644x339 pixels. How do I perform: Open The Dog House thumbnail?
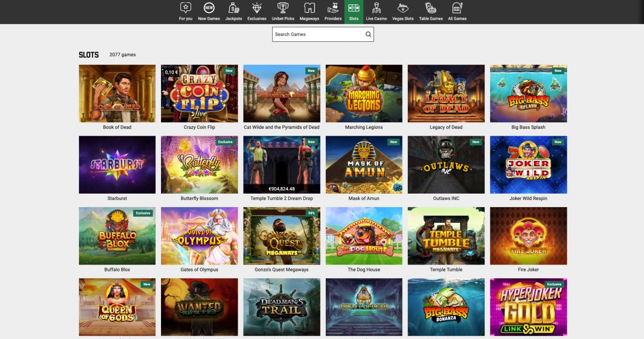pos(364,236)
